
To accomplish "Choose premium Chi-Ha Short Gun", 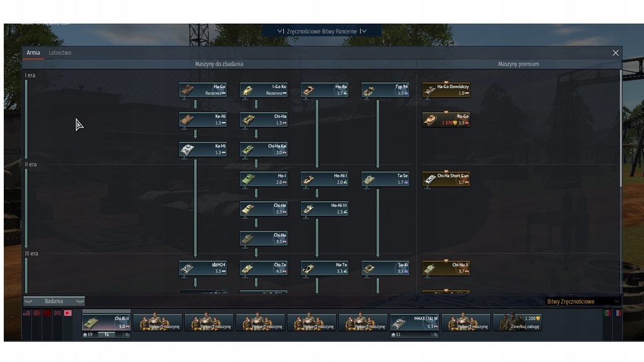I will [x=446, y=179].
